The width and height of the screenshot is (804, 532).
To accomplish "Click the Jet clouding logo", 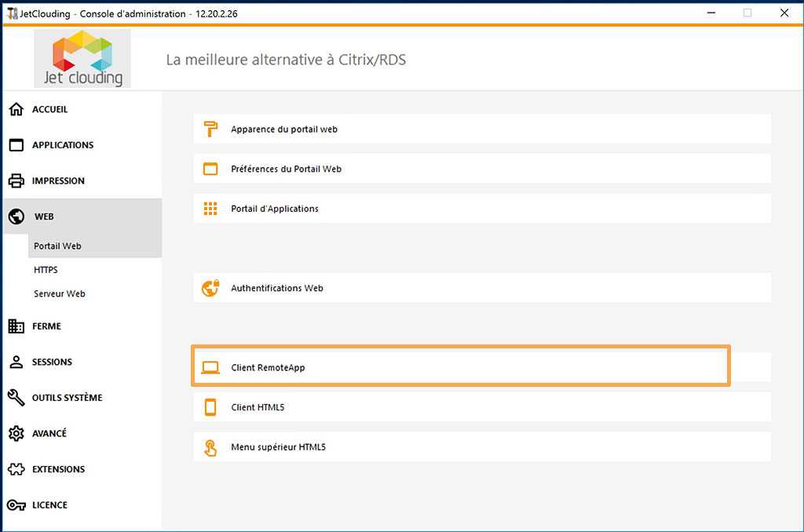I will (x=82, y=57).
